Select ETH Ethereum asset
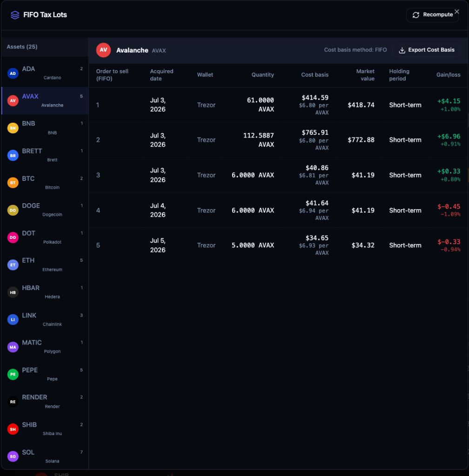The height and width of the screenshot is (476, 469). pyautogui.click(x=45, y=264)
